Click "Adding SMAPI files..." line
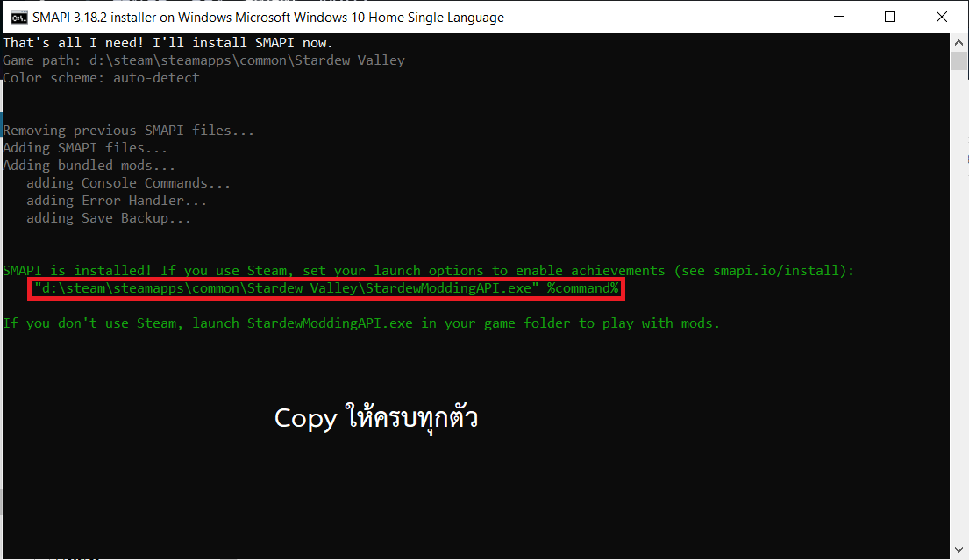 [85, 147]
